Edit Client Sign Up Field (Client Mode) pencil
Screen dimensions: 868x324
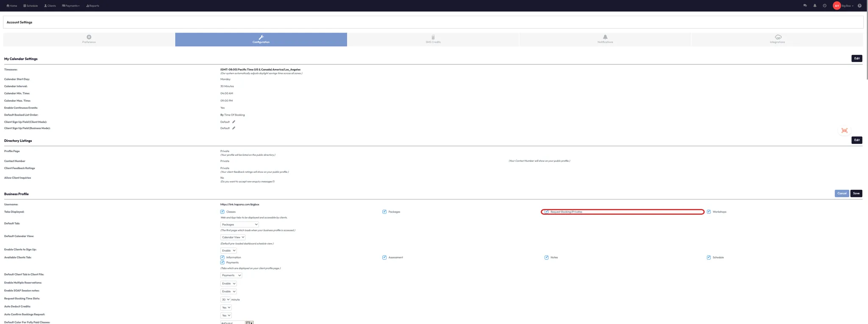234,122
